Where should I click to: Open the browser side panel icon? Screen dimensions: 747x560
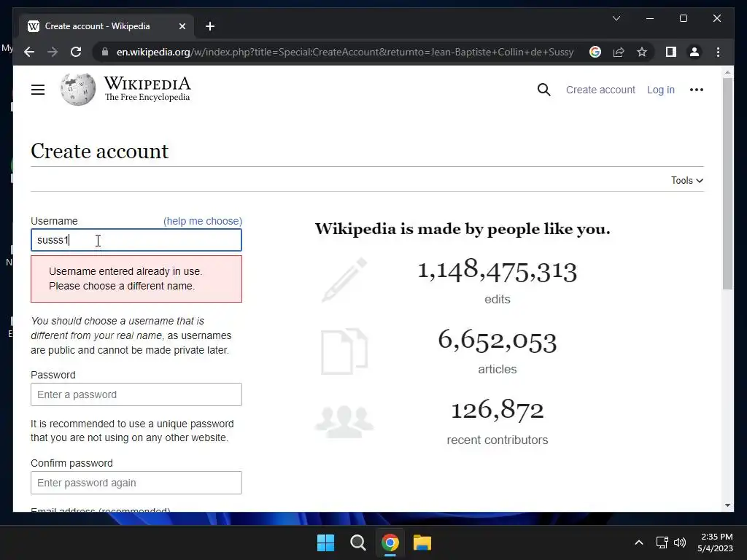point(671,52)
